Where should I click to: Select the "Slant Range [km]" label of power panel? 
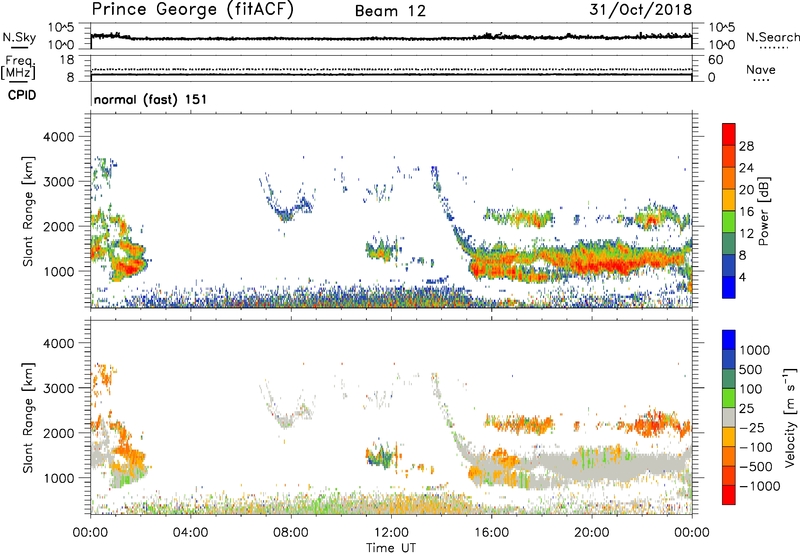[28, 211]
